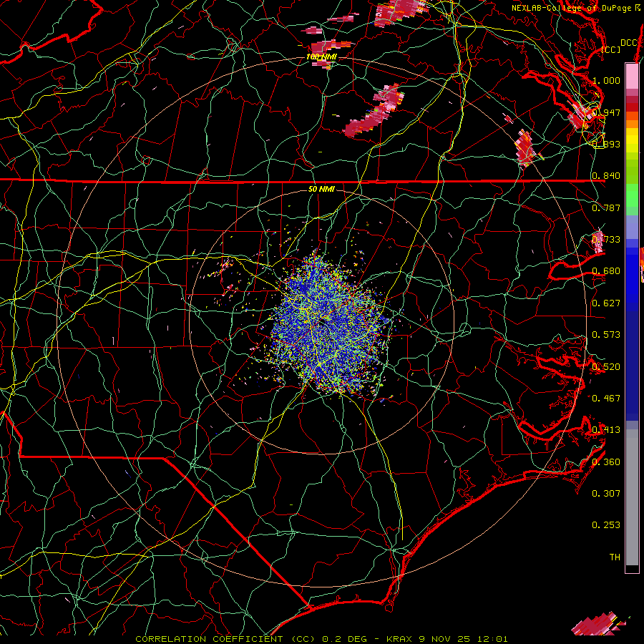The width and height of the screenshot is (644, 644).
Task: Click the radar site at the echo cluster center
Action: tap(321, 323)
